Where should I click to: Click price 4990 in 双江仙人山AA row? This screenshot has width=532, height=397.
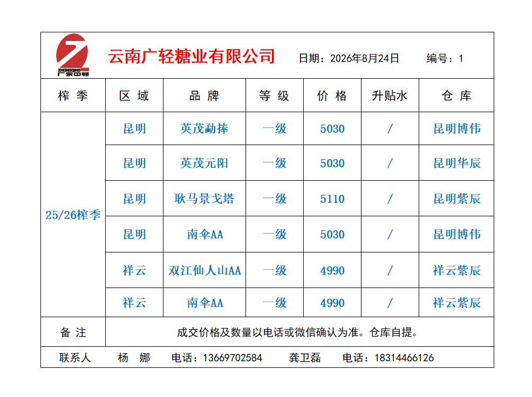[x=332, y=271]
